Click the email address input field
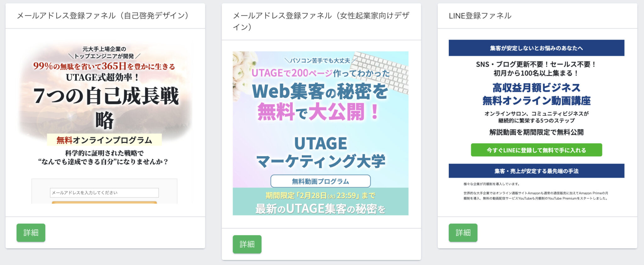 (104, 193)
